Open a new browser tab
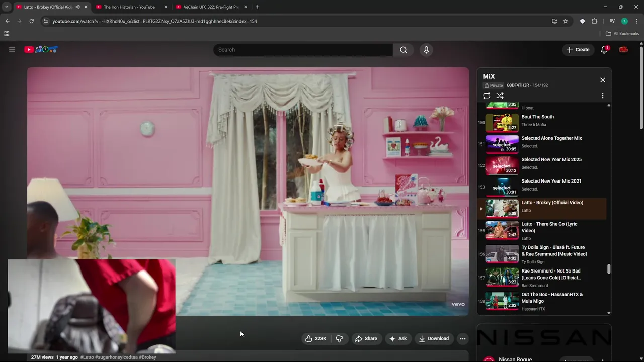Viewport: 644px width, 362px height. click(258, 7)
